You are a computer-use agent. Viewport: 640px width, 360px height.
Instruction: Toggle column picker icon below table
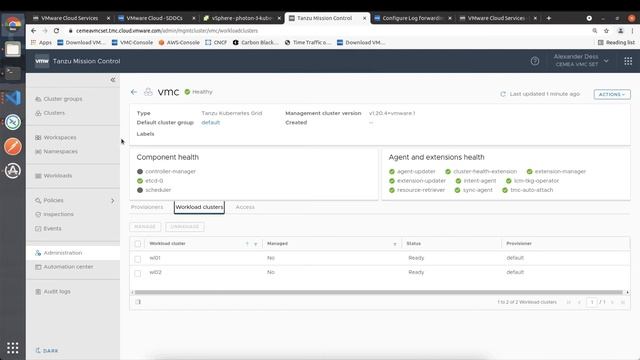coord(138,302)
